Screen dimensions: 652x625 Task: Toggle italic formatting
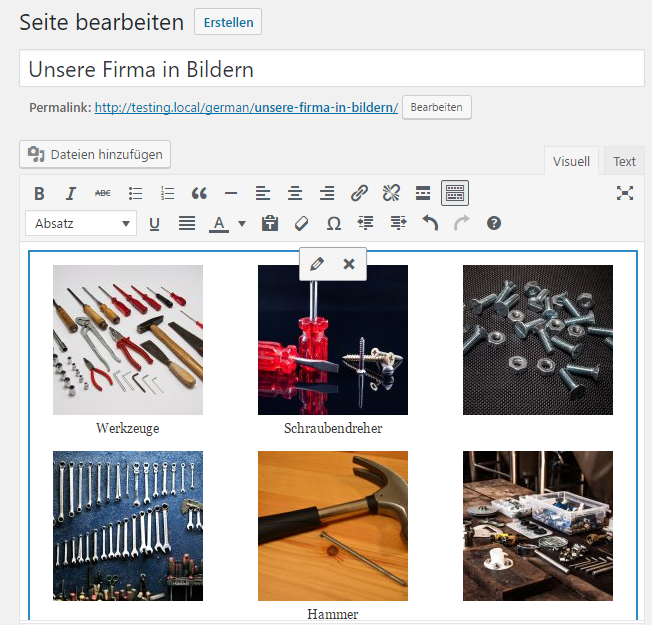point(71,193)
